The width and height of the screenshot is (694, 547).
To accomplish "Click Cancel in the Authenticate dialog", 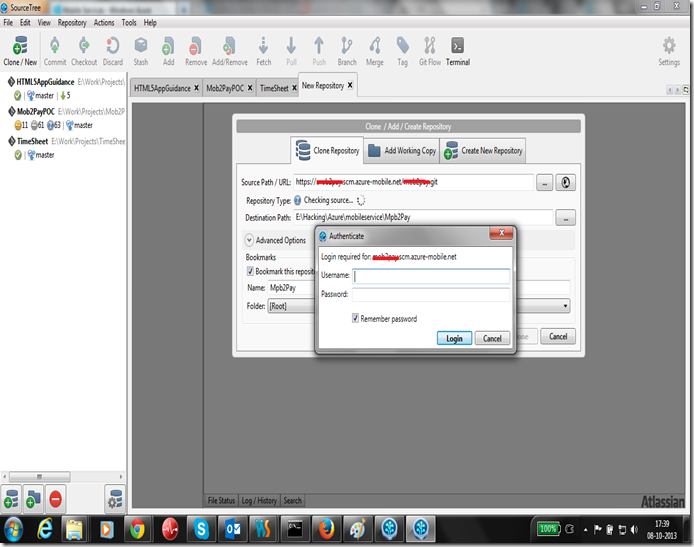I will [x=492, y=338].
